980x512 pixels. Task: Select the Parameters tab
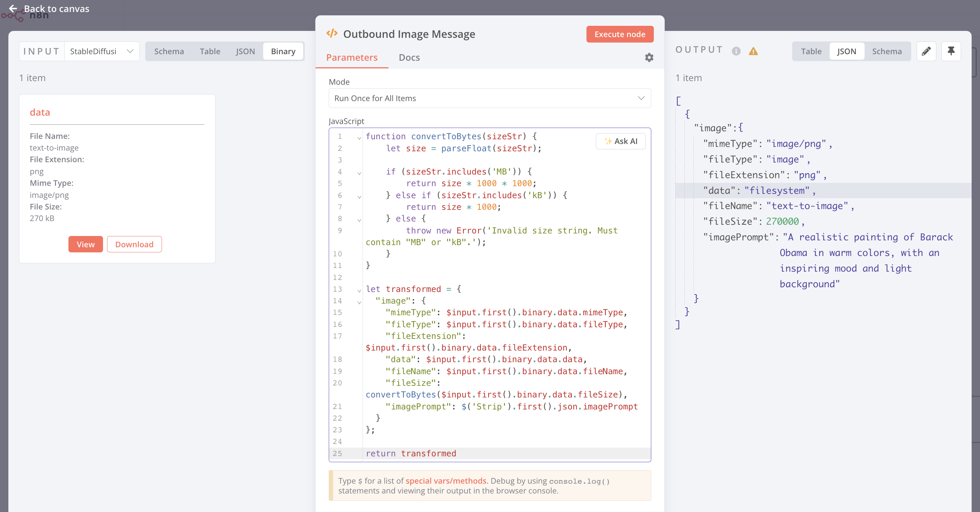pyautogui.click(x=352, y=57)
